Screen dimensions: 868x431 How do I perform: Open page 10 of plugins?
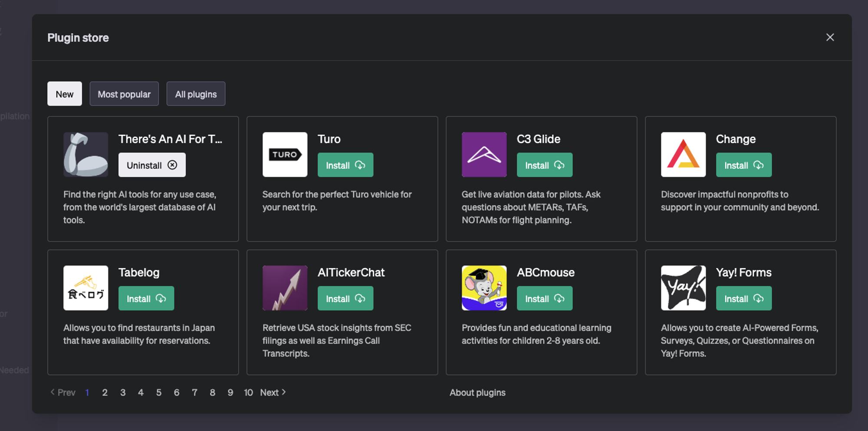248,392
